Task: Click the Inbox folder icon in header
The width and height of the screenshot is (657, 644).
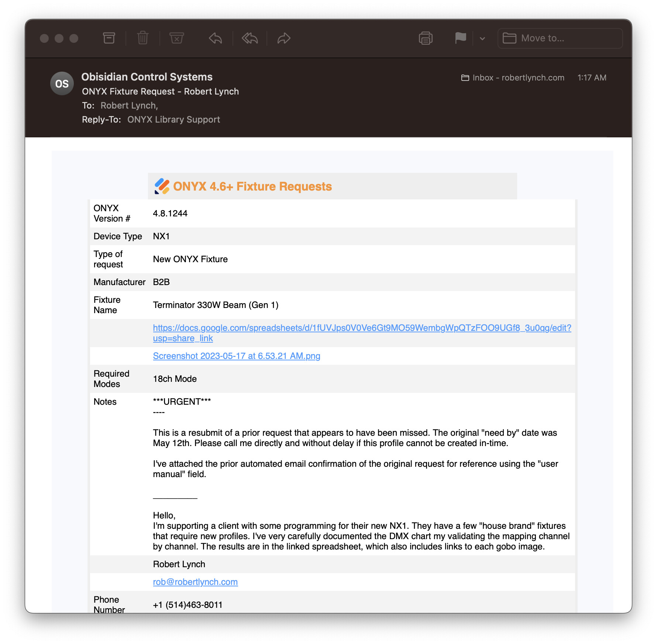Action: (x=465, y=78)
